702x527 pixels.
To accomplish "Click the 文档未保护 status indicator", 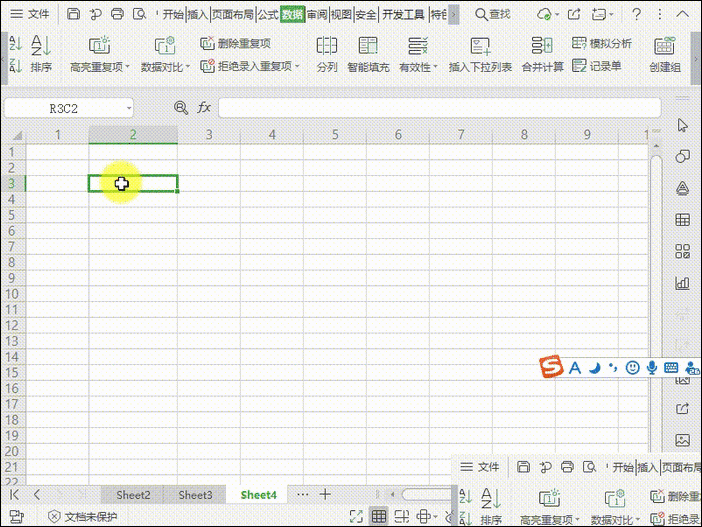I will point(82,517).
